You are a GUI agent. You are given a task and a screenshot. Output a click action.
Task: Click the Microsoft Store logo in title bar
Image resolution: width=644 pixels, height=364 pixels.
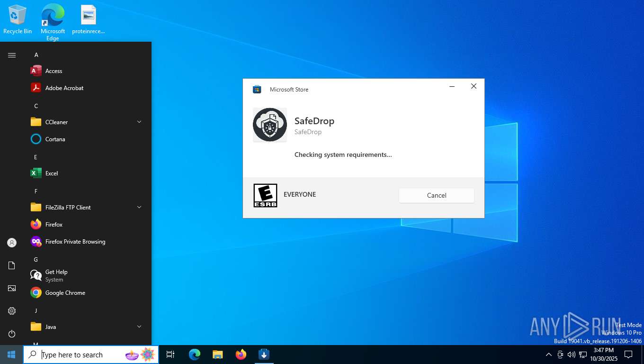click(x=257, y=89)
